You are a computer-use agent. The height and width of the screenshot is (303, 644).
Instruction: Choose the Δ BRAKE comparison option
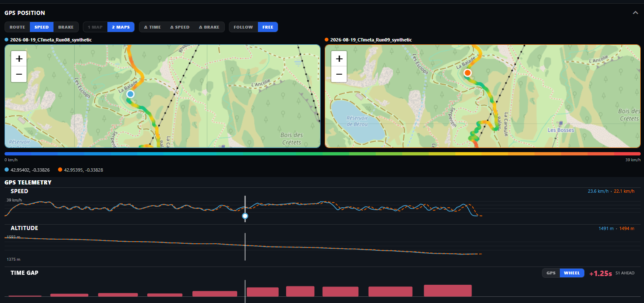[209, 27]
